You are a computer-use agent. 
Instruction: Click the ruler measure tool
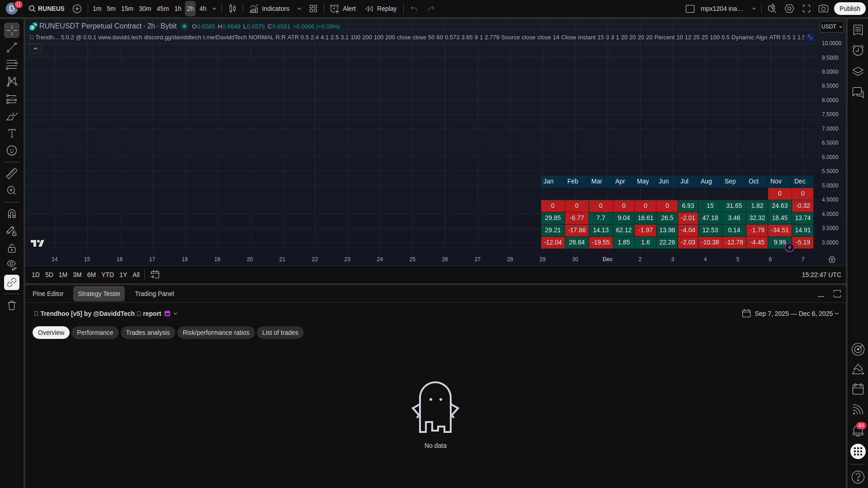click(x=12, y=174)
